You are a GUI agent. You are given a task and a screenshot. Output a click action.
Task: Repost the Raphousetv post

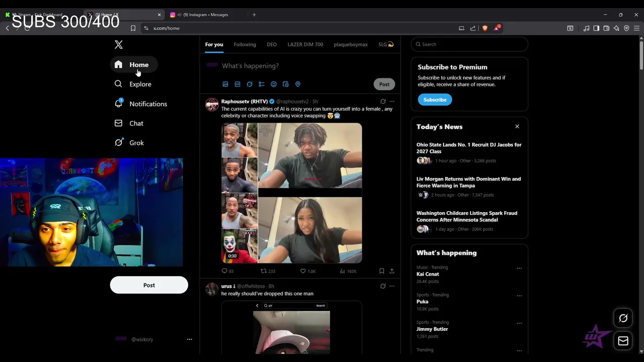[268, 271]
